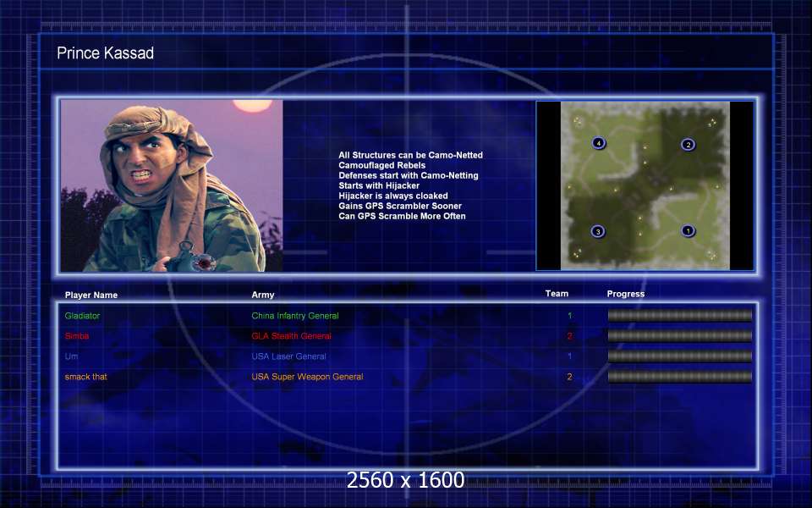This screenshot has width=812, height=508.
Task: Click start position marker 4 on minimap
Action: tap(598, 143)
